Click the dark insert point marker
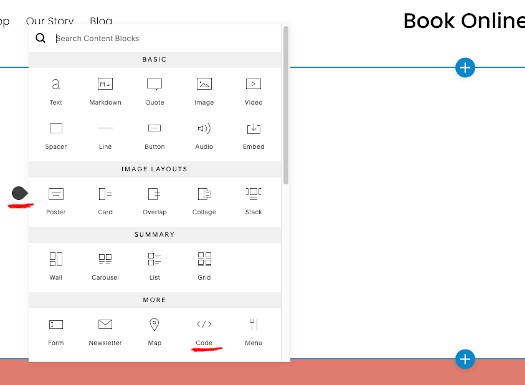Screen dimensions: 525x385 click(x=19, y=193)
